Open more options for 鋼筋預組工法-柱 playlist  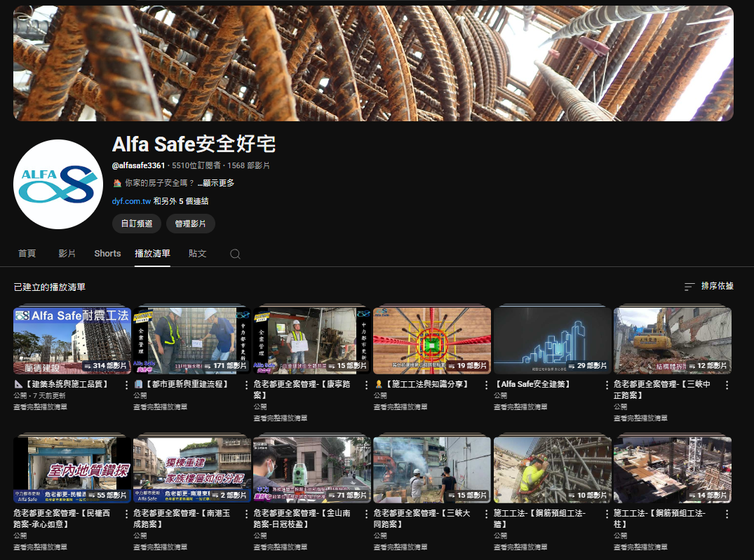(x=727, y=514)
